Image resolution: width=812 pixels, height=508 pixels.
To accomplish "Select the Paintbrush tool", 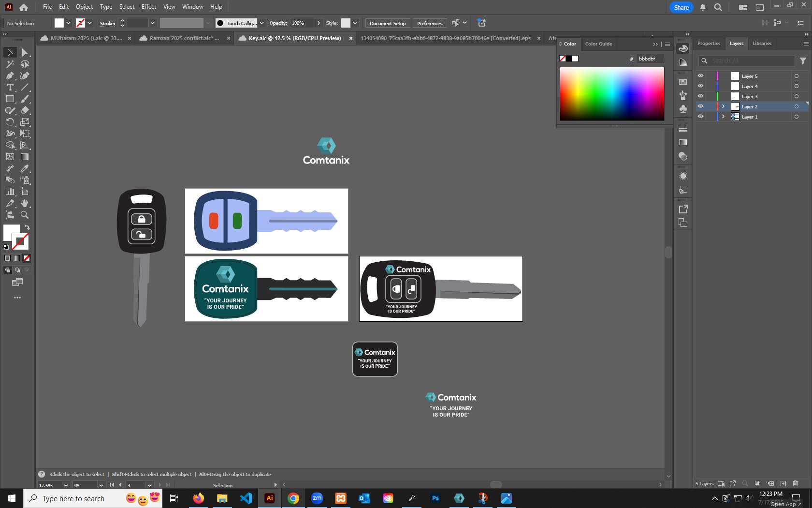I will point(25,99).
